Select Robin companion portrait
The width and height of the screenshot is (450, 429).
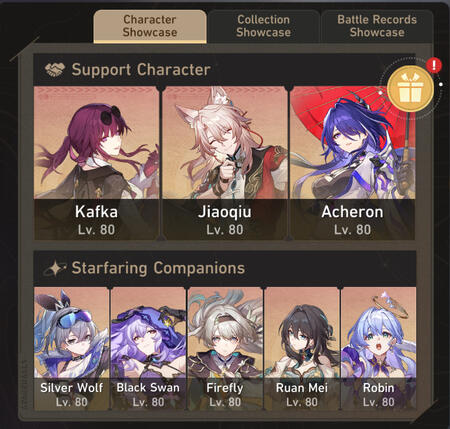(378, 349)
